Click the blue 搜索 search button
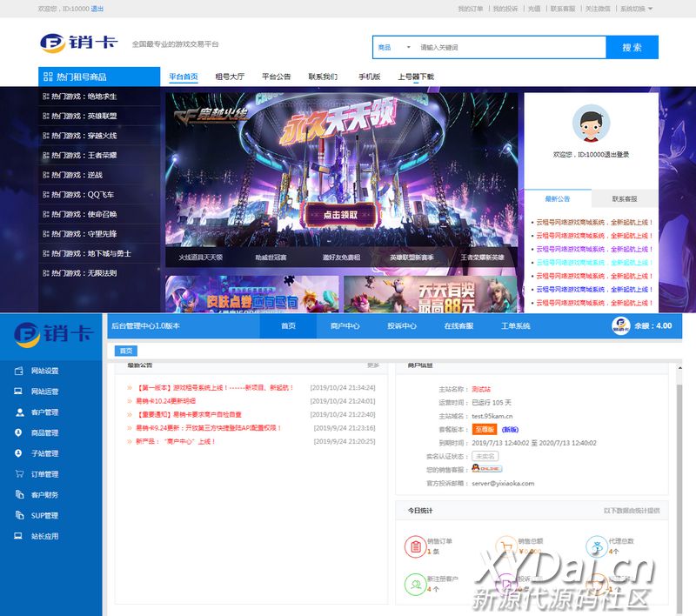This screenshot has width=696, height=616. pos(632,48)
